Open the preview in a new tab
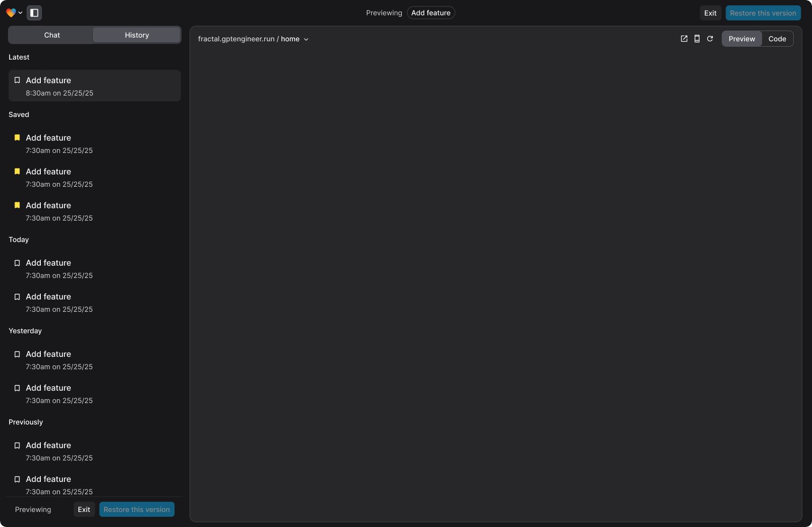This screenshot has width=812, height=527. pyautogui.click(x=684, y=38)
